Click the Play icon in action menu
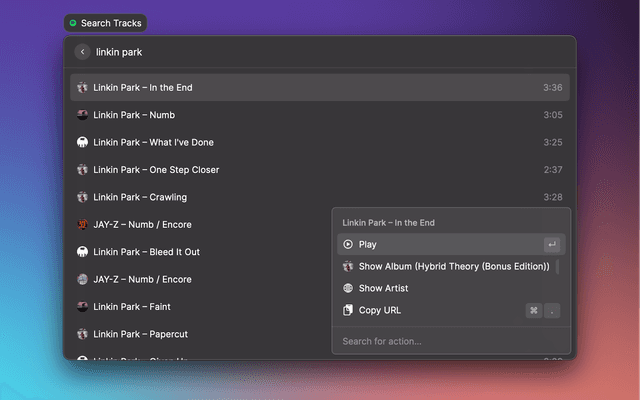The image size is (640, 400). click(x=348, y=244)
